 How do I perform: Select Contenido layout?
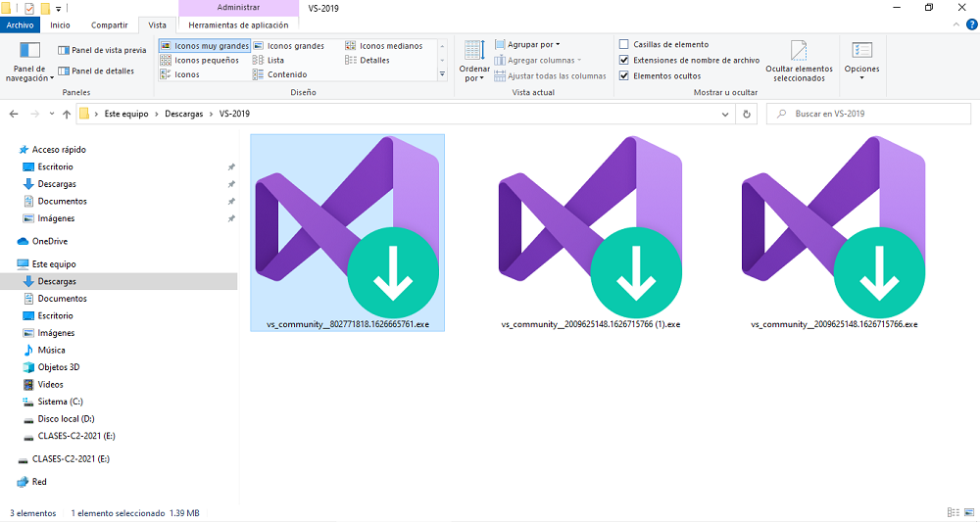(x=280, y=74)
